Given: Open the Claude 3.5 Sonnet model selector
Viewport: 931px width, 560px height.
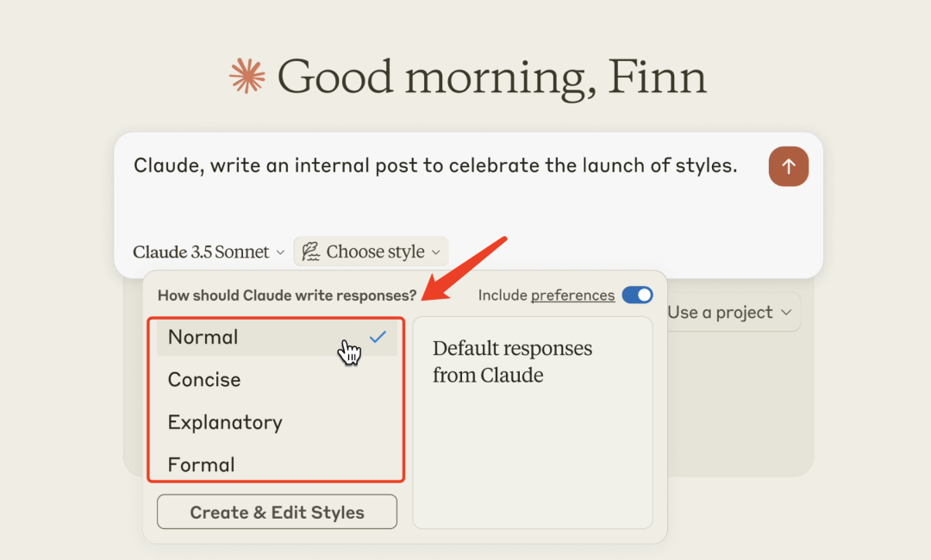Looking at the screenshot, I should click(209, 252).
